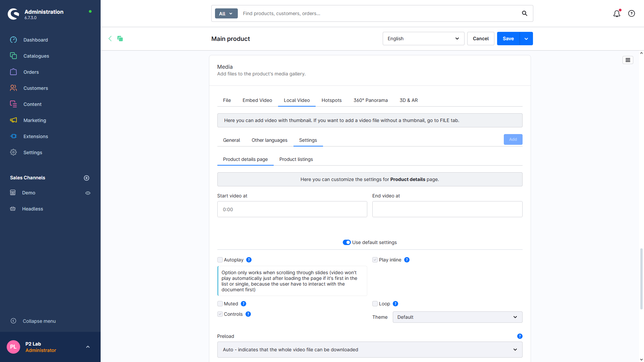Select the Product details page tab
The width and height of the screenshot is (644, 362).
[245, 159]
